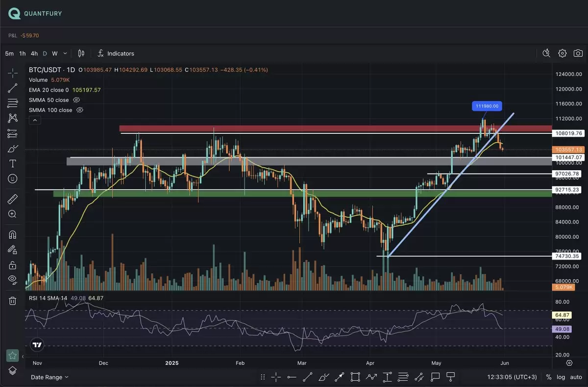Select rectangle shape in favorites toolbar

355,377
